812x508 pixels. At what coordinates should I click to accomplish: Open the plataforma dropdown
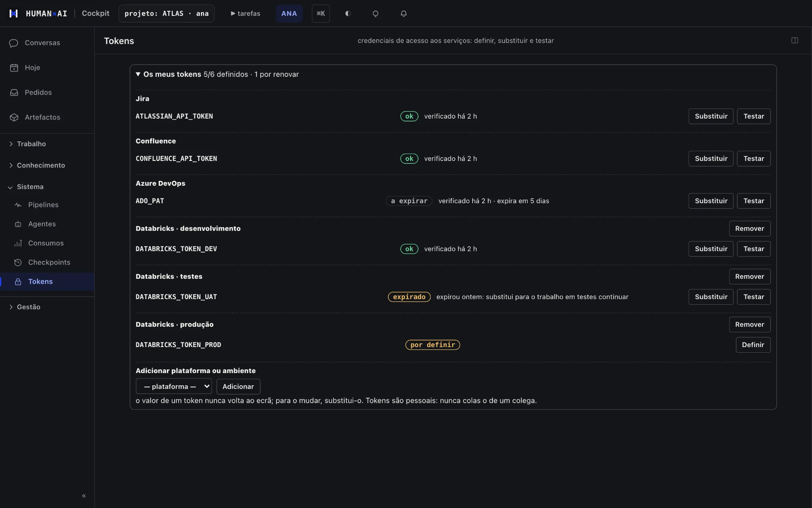click(174, 386)
